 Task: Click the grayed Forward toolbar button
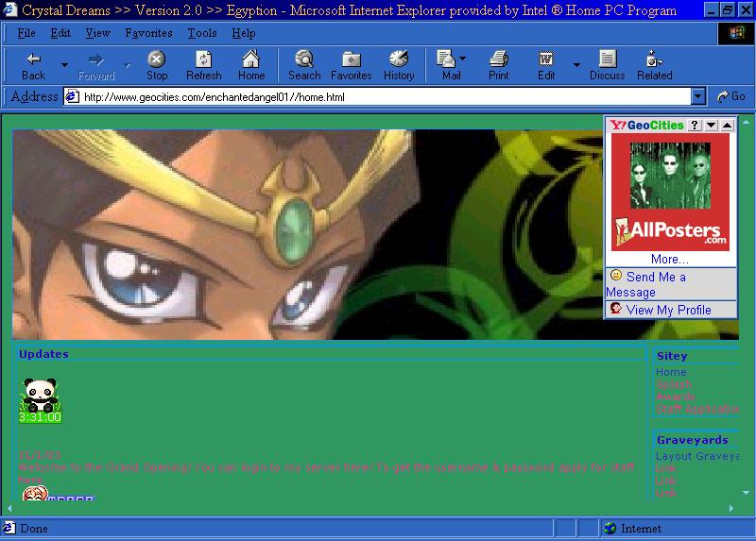96,66
